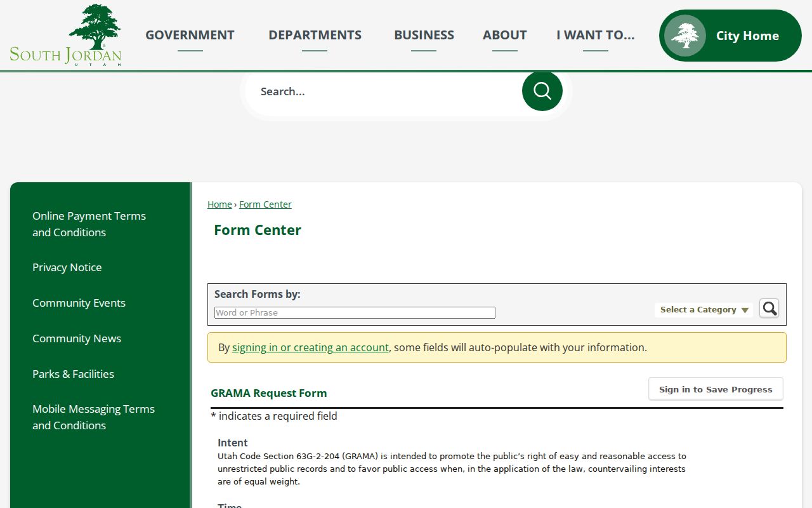Follow the signing in or creating an account link
Viewport: 812px width, 508px height.
click(310, 347)
